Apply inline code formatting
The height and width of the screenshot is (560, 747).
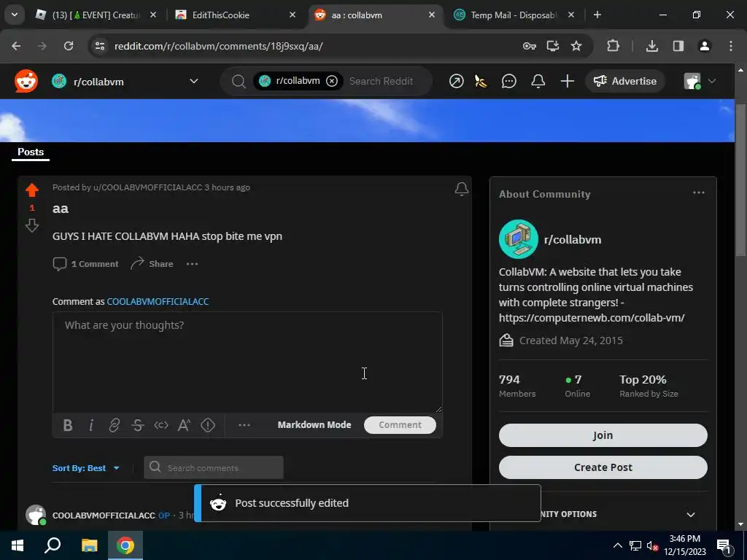[x=161, y=425]
